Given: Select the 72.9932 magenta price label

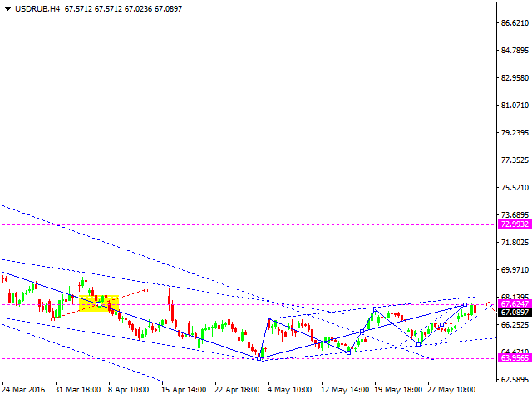Looking at the screenshot, I should (515, 224).
